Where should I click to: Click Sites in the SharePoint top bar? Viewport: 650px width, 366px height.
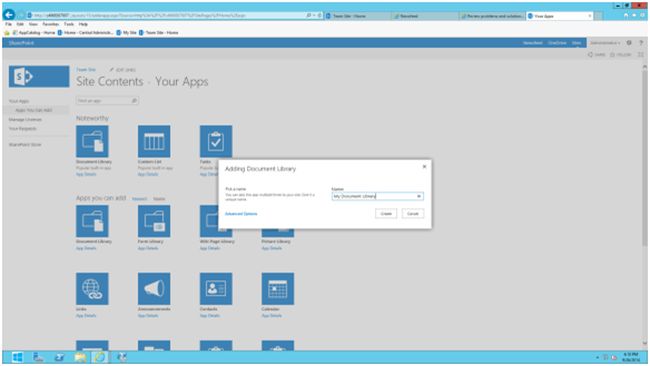click(577, 43)
